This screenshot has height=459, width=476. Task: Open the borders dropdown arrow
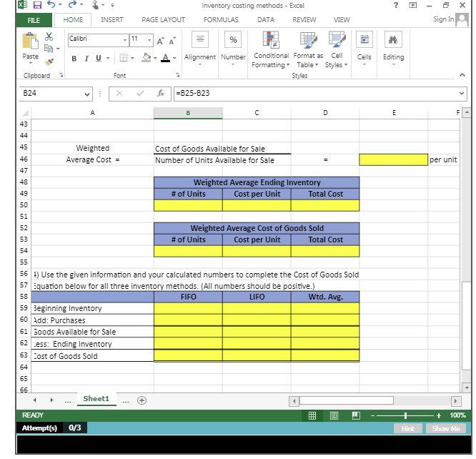[x=132, y=58]
